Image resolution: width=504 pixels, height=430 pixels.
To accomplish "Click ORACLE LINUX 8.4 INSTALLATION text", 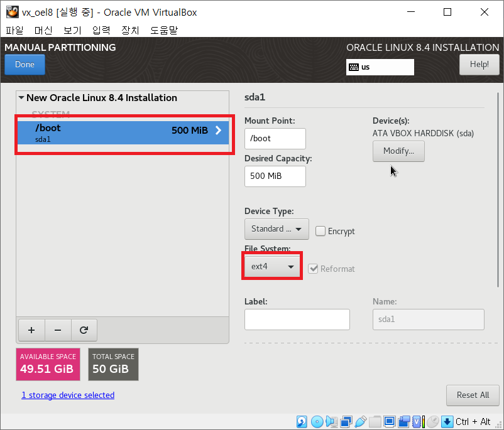I will (x=423, y=48).
